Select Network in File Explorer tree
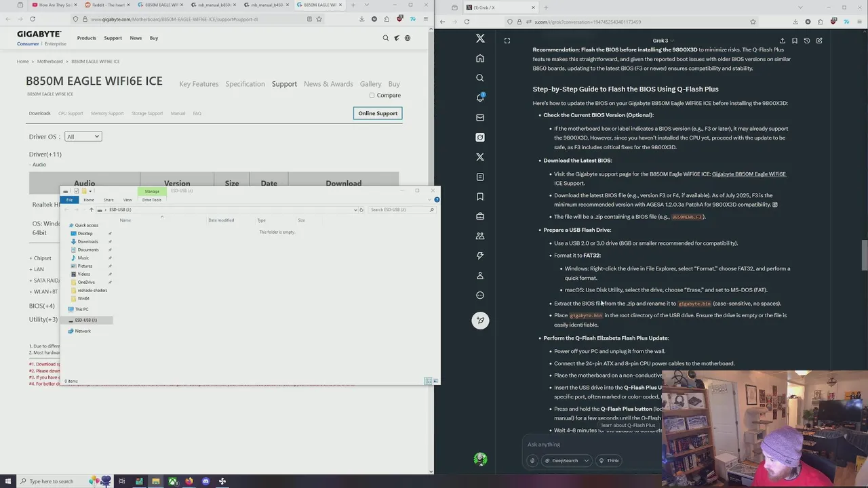The image size is (868, 488). (82, 331)
